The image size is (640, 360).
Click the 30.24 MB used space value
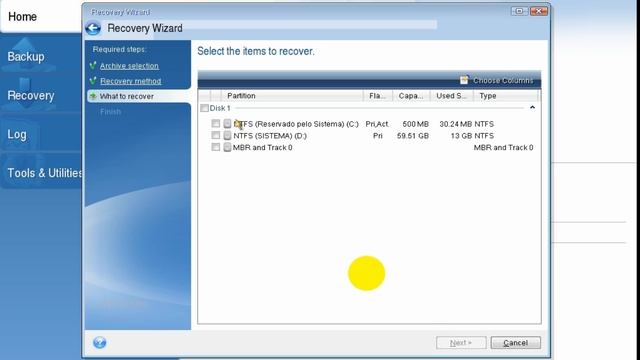point(456,124)
